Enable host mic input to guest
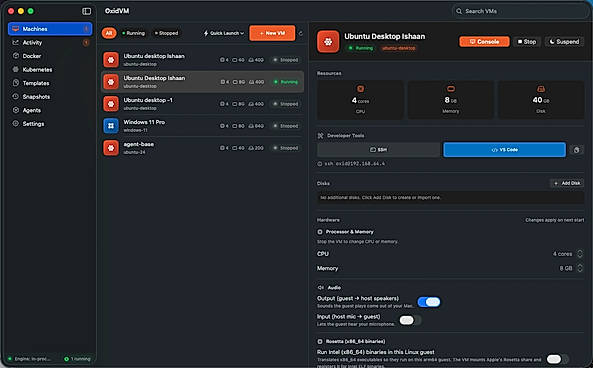 (x=410, y=320)
